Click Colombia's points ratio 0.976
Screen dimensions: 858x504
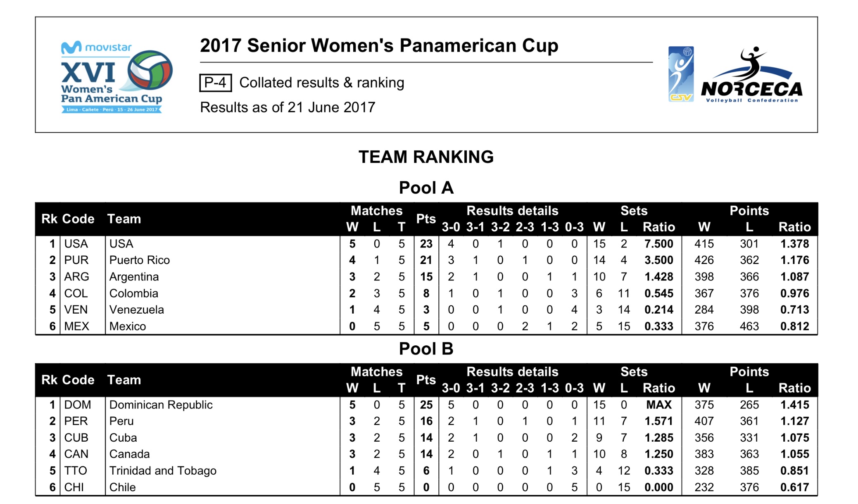794,293
